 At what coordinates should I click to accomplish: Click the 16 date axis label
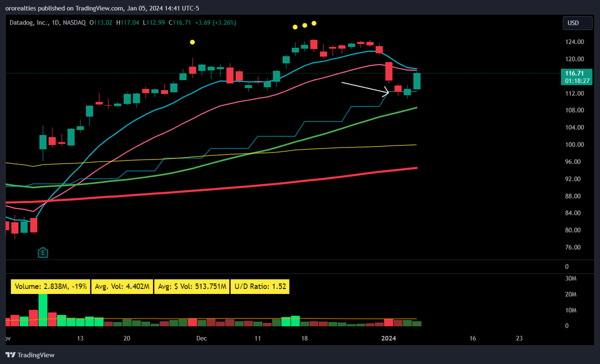[472, 338]
